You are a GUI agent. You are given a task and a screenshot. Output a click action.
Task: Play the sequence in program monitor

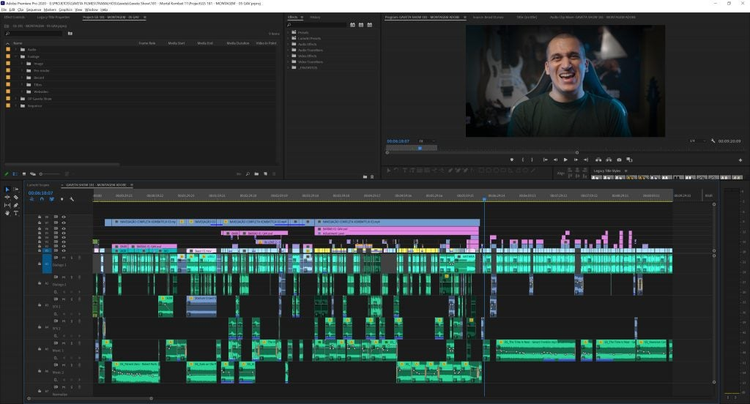(565, 160)
